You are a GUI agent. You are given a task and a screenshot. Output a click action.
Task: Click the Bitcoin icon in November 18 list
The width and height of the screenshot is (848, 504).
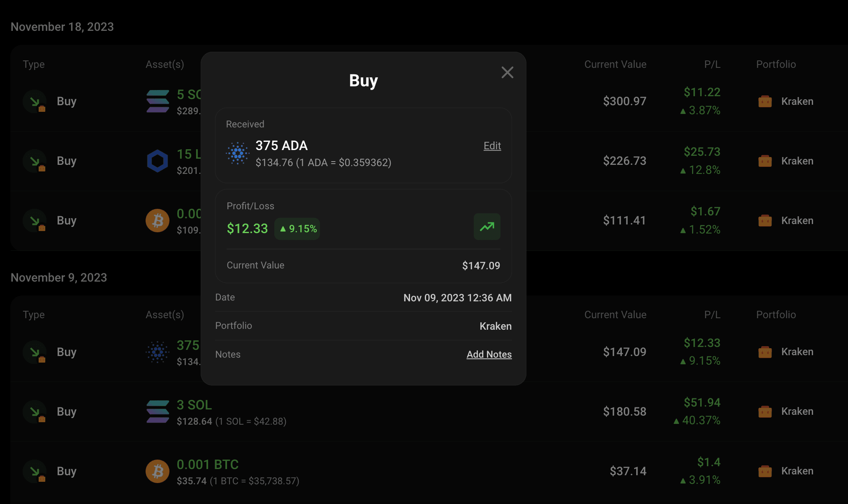point(158,220)
